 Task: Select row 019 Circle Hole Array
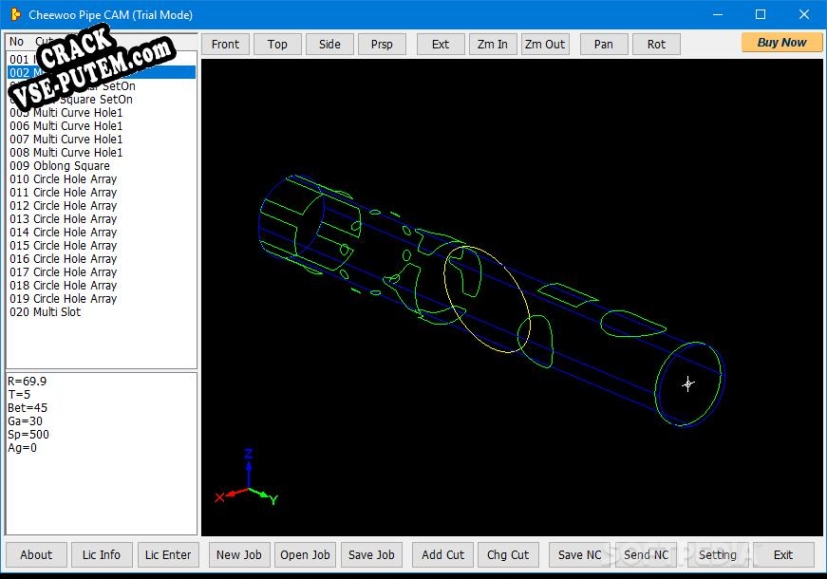pos(101,298)
